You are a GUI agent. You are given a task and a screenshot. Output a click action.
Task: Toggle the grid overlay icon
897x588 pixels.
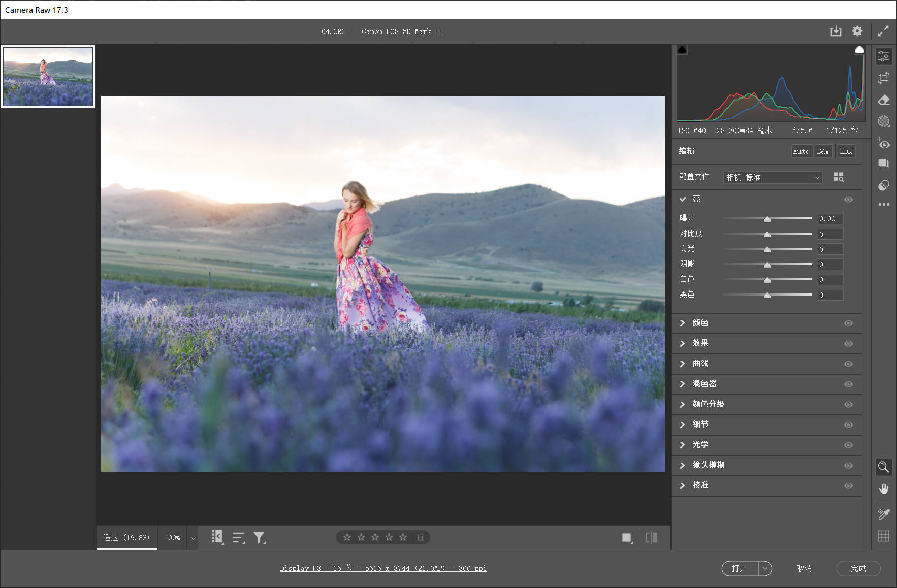884,536
